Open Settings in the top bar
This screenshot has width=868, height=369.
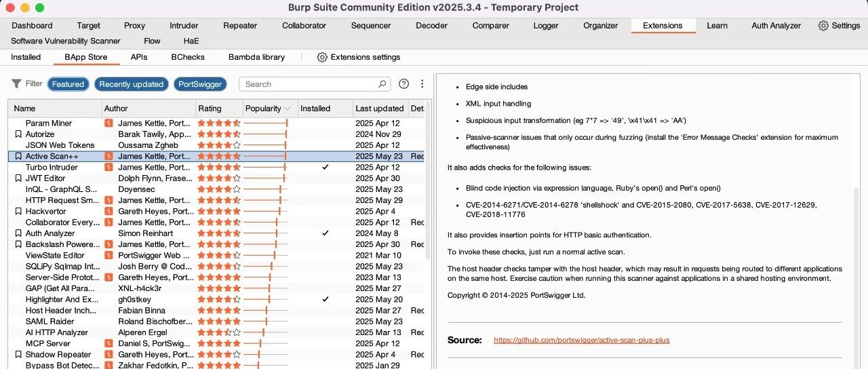839,25
